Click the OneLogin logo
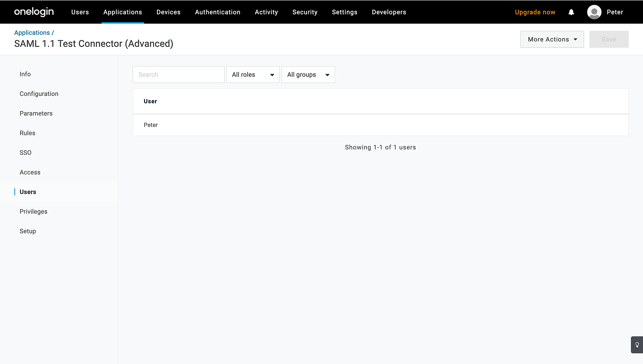Image resolution: width=643 pixels, height=364 pixels. [x=34, y=12]
